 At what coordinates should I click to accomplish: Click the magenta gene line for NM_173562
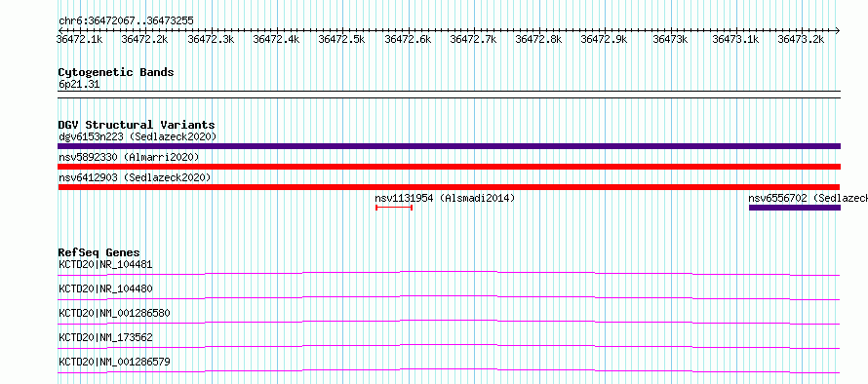tap(449, 344)
